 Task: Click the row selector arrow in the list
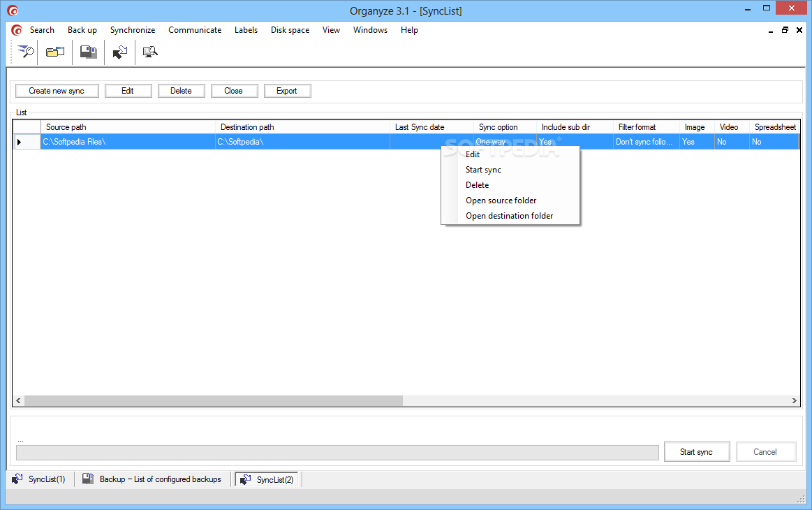tap(20, 142)
